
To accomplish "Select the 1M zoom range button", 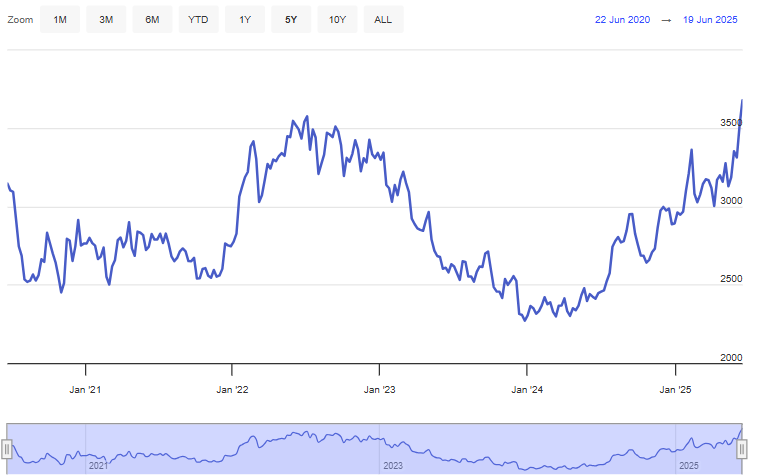I will pyautogui.click(x=60, y=20).
